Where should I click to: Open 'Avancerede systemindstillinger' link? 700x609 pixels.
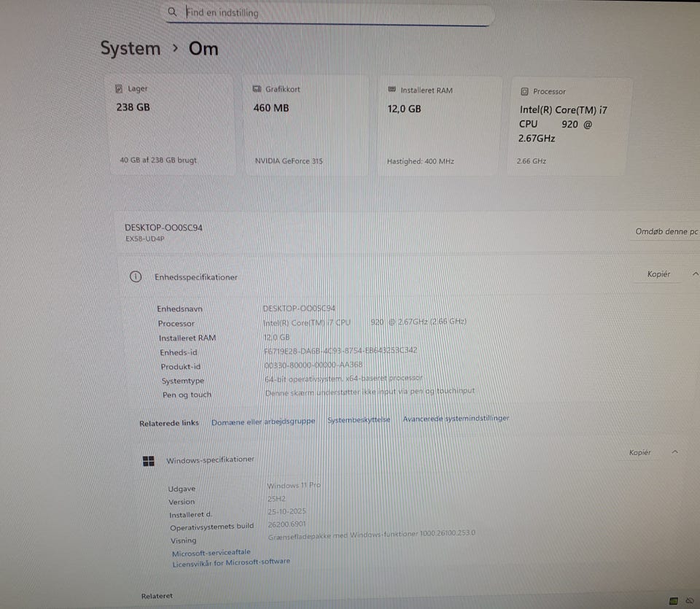[456, 419]
